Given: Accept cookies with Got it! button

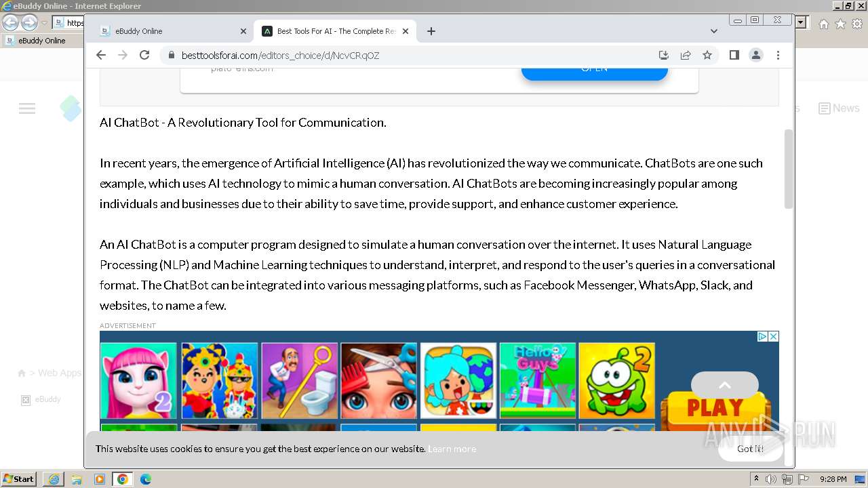Looking at the screenshot, I should coord(750,449).
